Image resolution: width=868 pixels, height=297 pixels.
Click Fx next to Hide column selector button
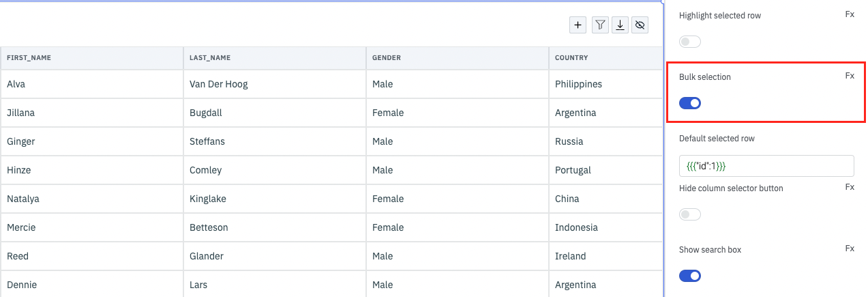[x=850, y=186]
